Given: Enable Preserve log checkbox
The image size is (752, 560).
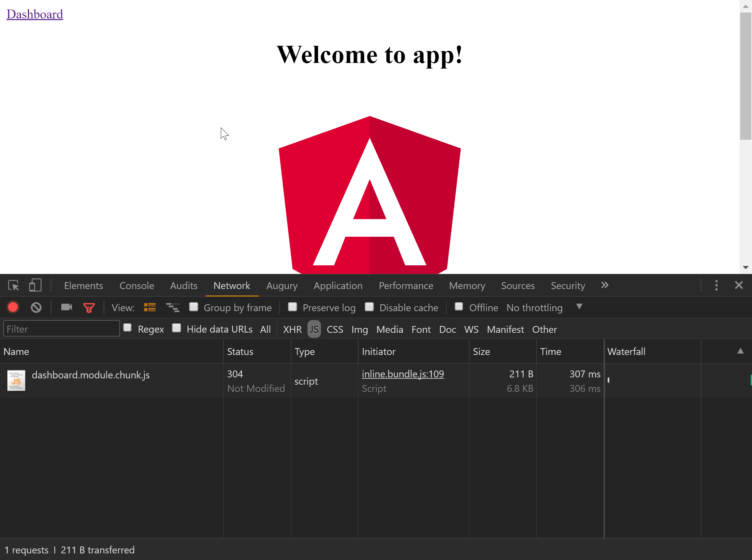Looking at the screenshot, I should point(293,307).
